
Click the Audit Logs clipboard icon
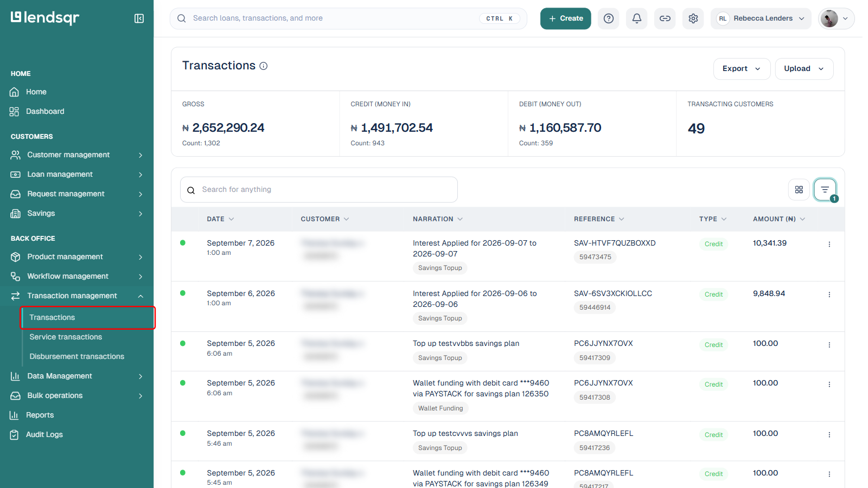click(15, 435)
